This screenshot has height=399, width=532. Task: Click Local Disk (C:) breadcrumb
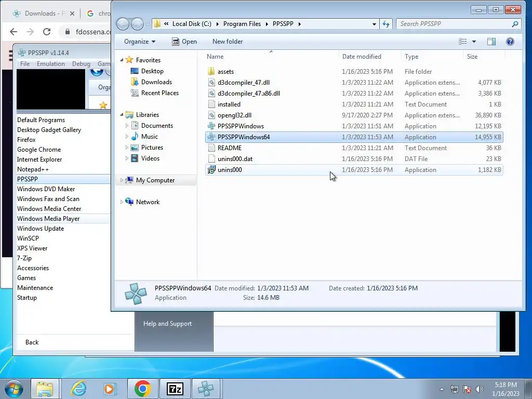(x=192, y=24)
